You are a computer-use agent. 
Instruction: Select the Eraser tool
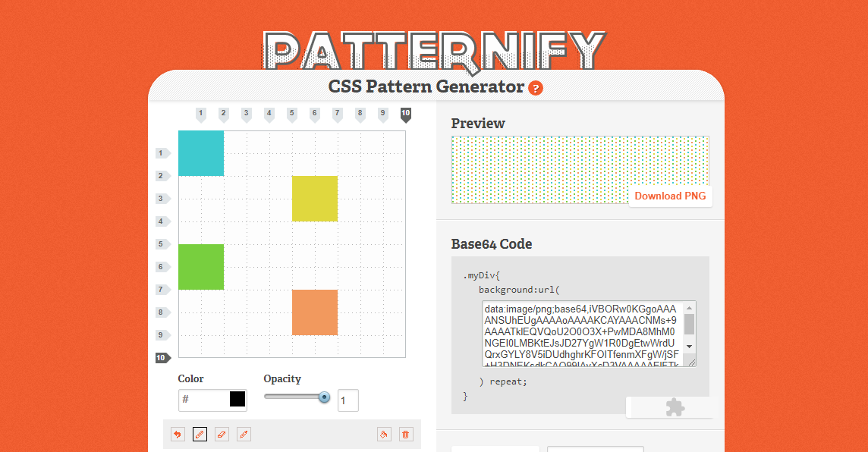222,435
